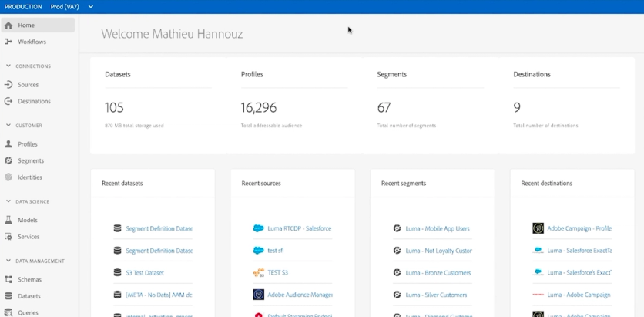Image resolution: width=644 pixels, height=317 pixels.
Task: Click icon beside Luma - Salesforce ExactTa destination
Action: pyautogui.click(x=538, y=250)
